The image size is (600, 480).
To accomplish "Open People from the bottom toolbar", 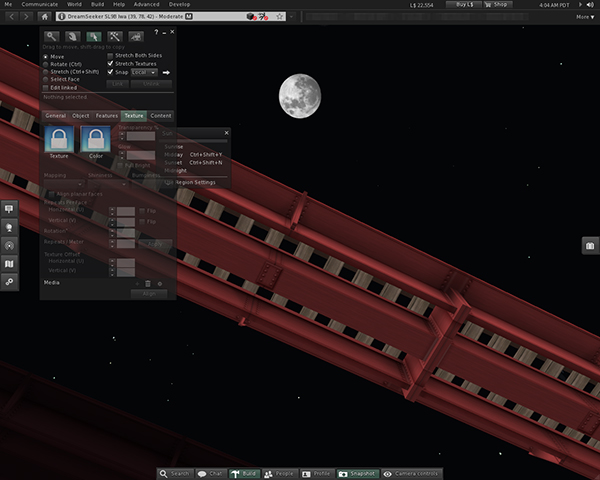I will click(279, 474).
